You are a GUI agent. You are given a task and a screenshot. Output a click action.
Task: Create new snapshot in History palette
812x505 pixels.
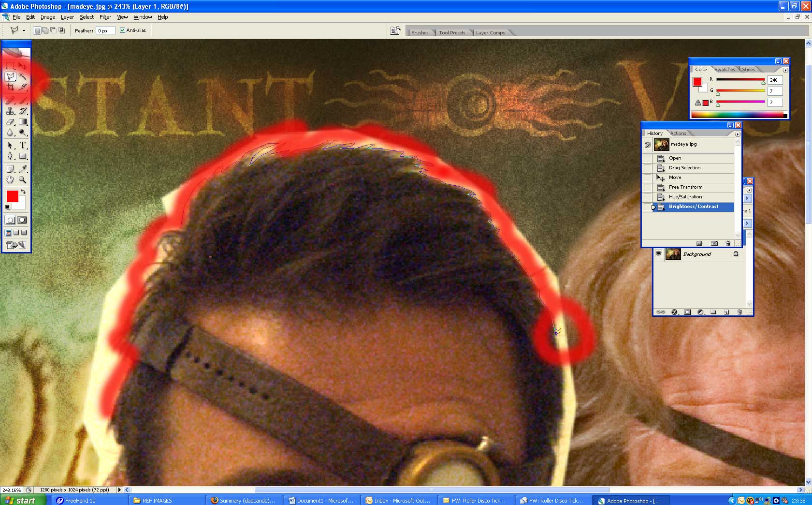[714, 243]
